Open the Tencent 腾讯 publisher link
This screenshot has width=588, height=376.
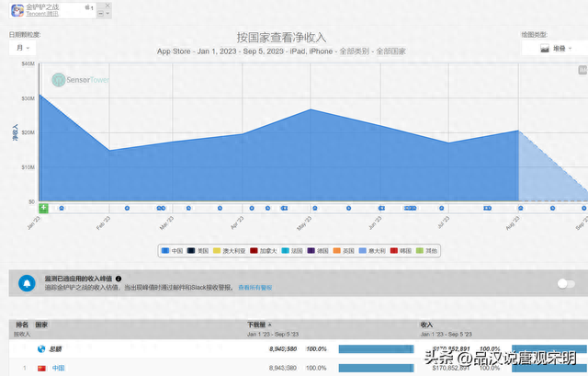42,14
